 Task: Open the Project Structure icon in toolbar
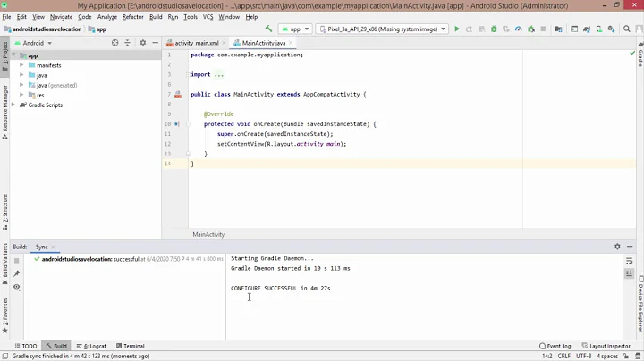tap(558, 29)
